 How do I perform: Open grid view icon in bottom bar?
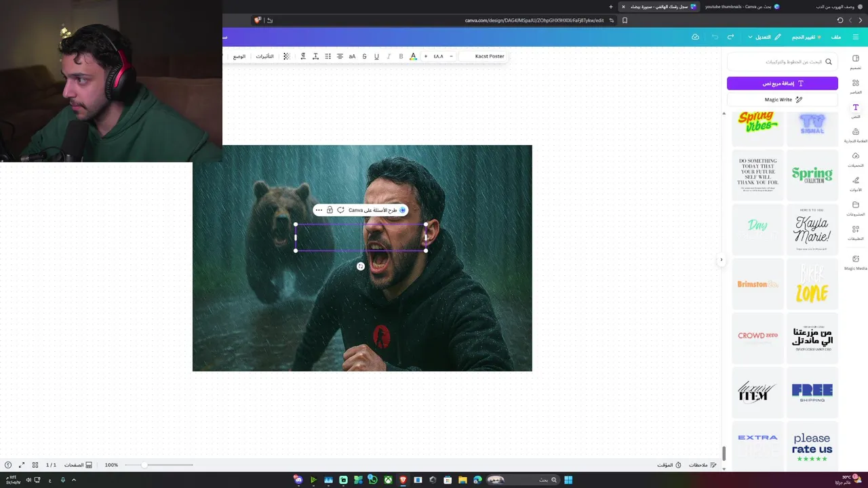click(35, 465)
